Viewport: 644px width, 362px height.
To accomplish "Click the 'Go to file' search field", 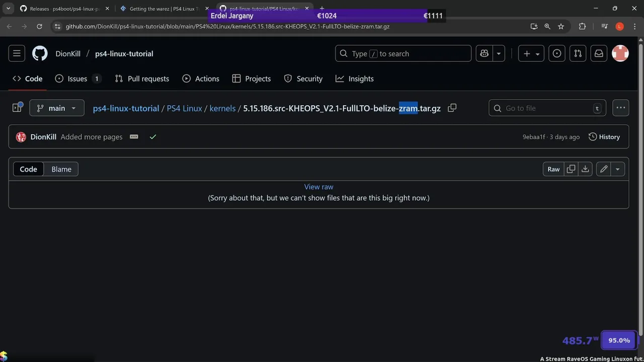I will click(547, 108).
